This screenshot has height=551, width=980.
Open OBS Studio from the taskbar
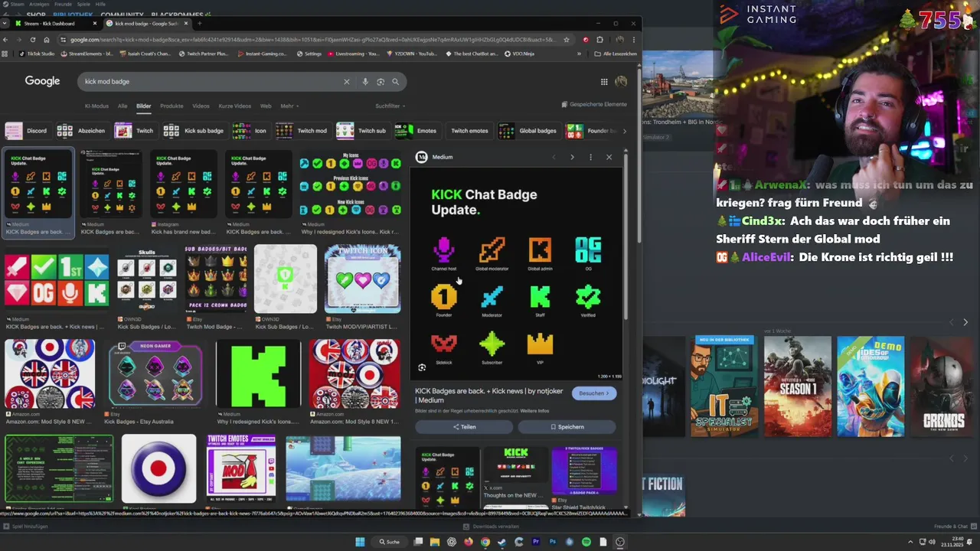(619, 542)
